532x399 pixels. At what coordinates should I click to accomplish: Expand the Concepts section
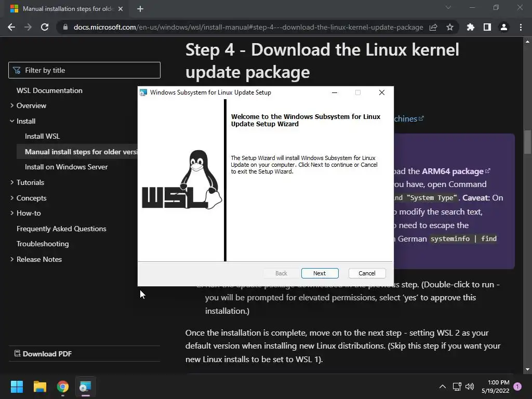[31, 198]
